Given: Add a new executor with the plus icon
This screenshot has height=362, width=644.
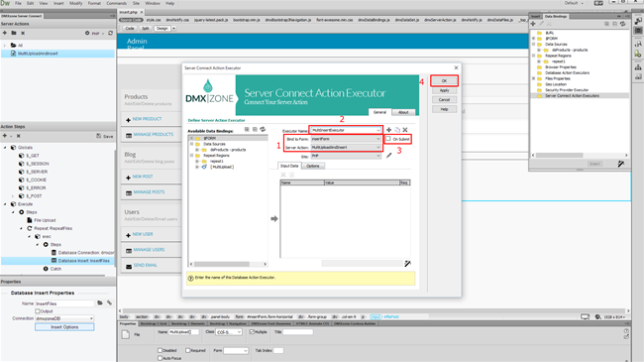Looking at the screenshot, I should (389, 130).
